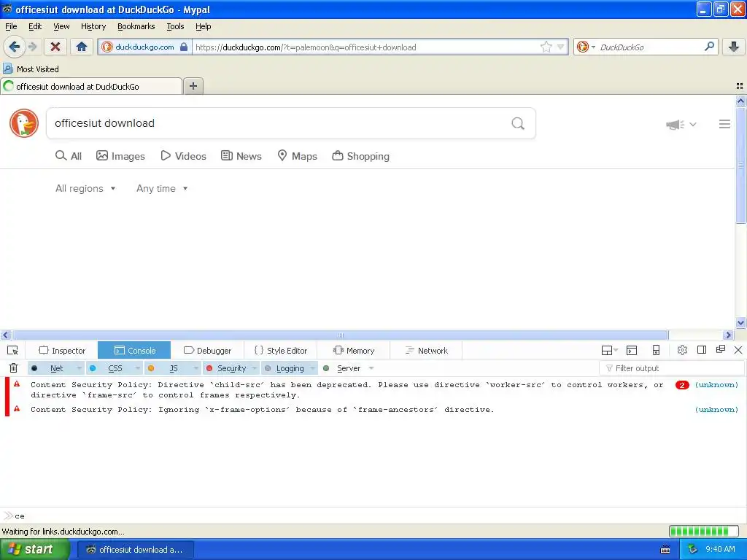Viewport: 747px width, 560px height.
Task: Open the downloads arrow icon
Action: click(x=734, y=47)
